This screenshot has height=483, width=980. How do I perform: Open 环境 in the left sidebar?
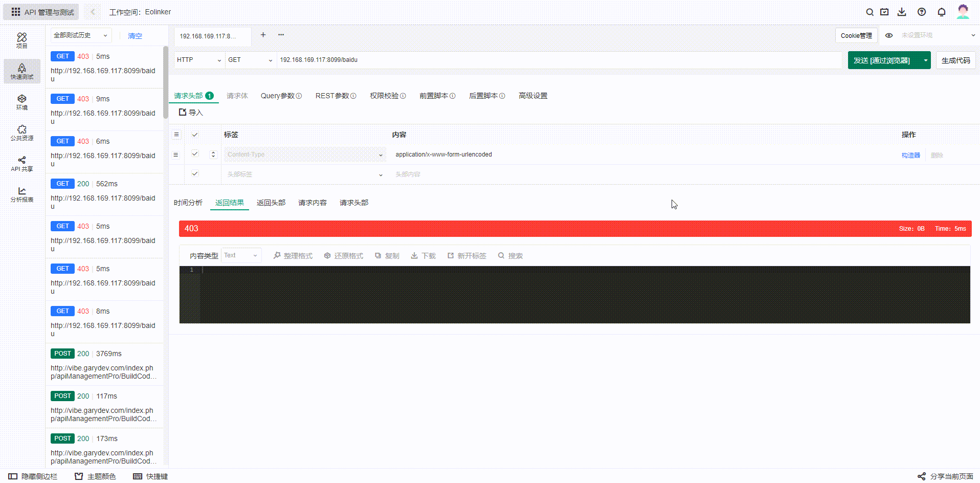(x=21, y=102)
